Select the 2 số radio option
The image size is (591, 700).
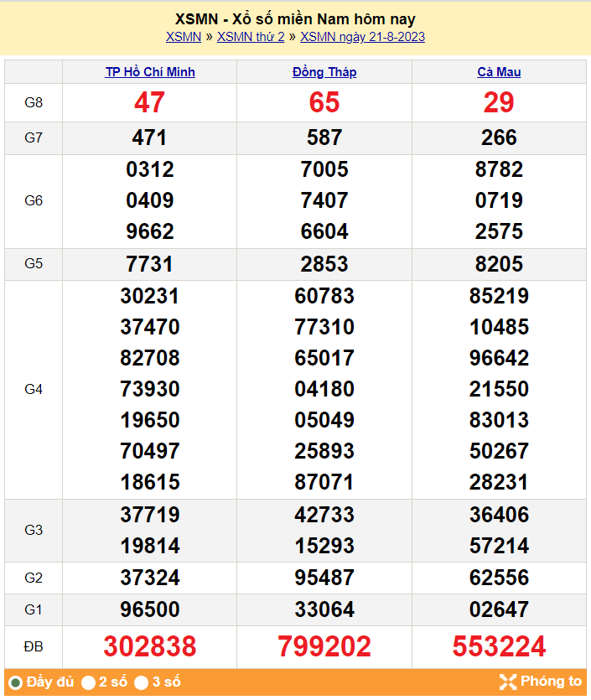(88, 682)
